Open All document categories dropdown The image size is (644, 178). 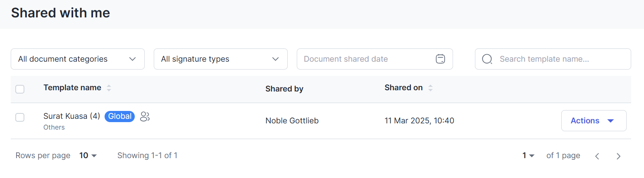[x=78, y=59]
